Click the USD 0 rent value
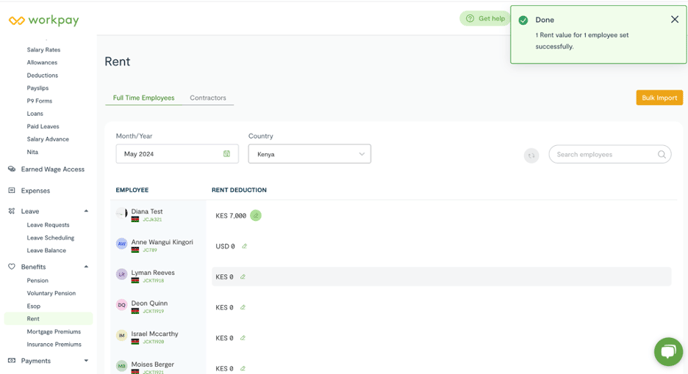688x374 pixels. tap(225, 246)
